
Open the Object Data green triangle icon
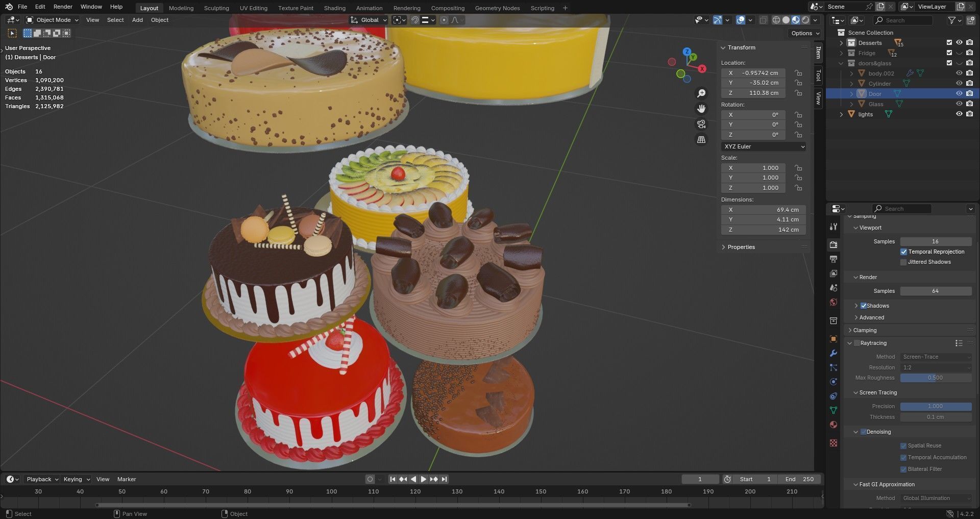pos(834,410)
